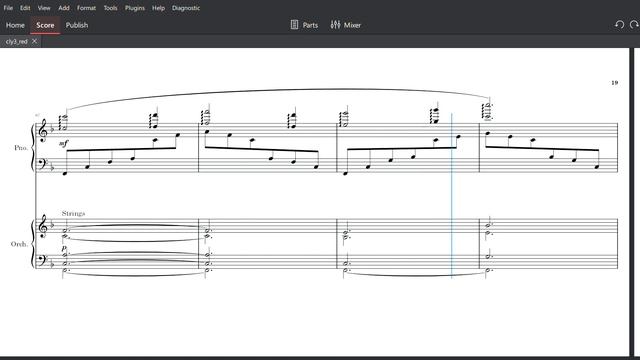640x360 pixels.
Task: Click the Redo arrow icon
Action: (634, 24)
